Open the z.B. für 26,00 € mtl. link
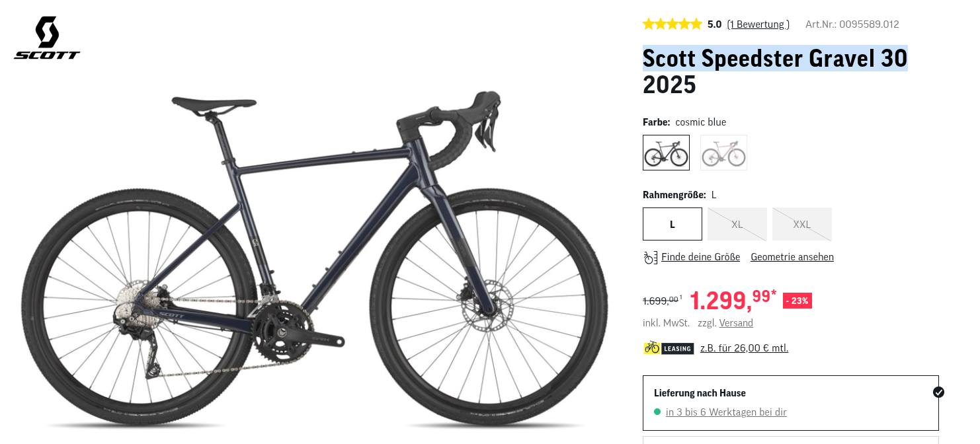This screenshot has width=980, height=444. coord(745,348)
